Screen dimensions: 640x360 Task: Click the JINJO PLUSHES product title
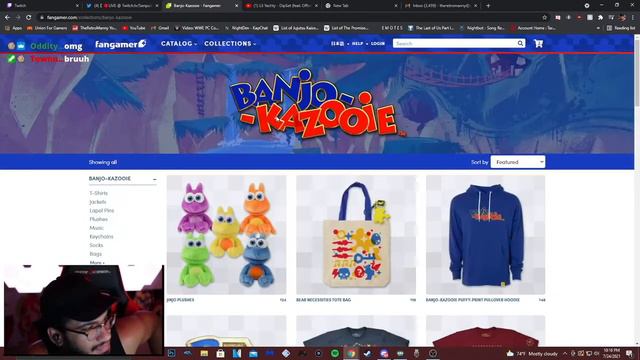coord(180,300)
